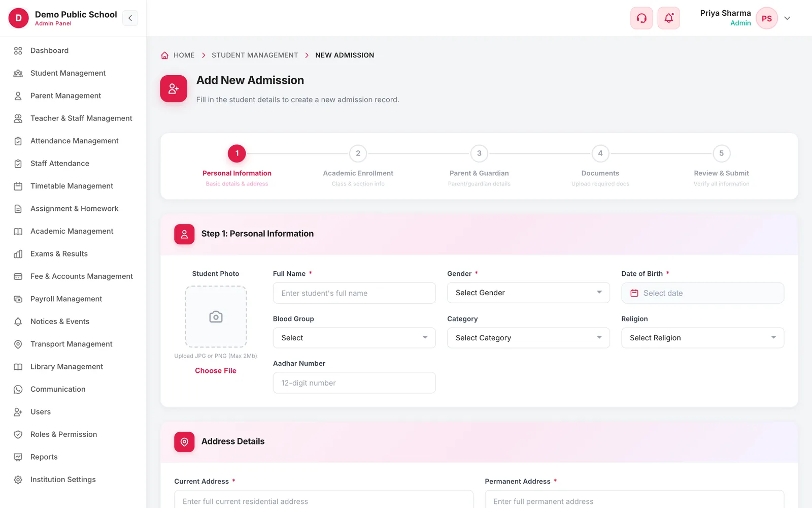Navigate to STUDENT MANAGEMENT breadcrumb

(x=255, y=55)
